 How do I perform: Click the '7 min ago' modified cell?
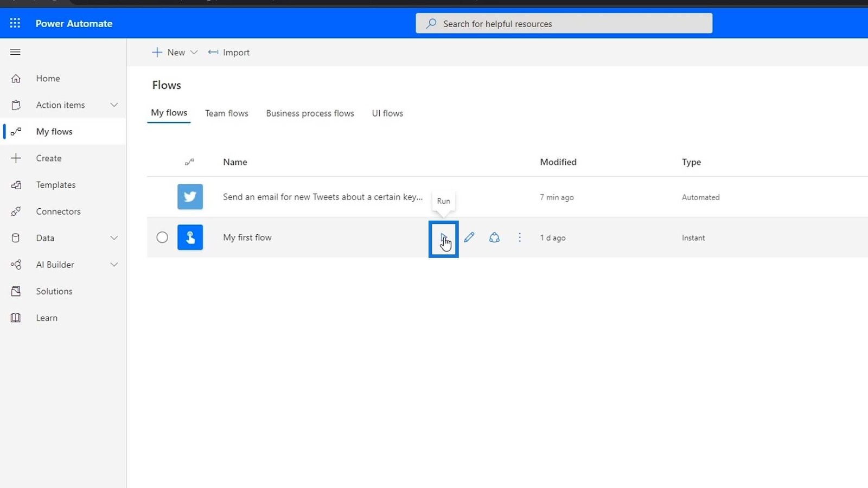[557, 197]
